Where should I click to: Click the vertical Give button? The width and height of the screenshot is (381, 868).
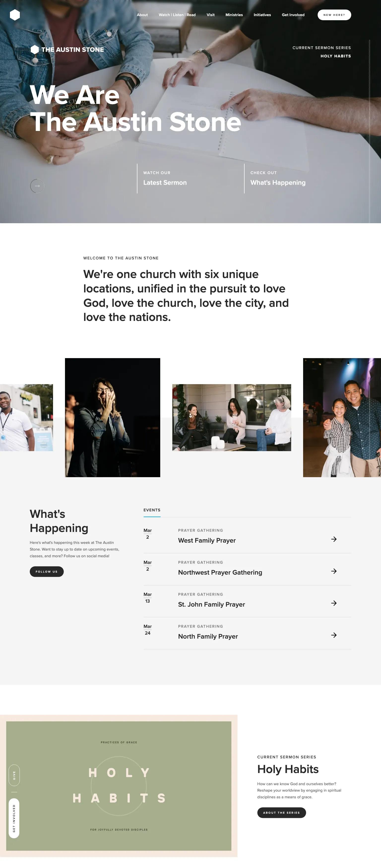point(14,775)
